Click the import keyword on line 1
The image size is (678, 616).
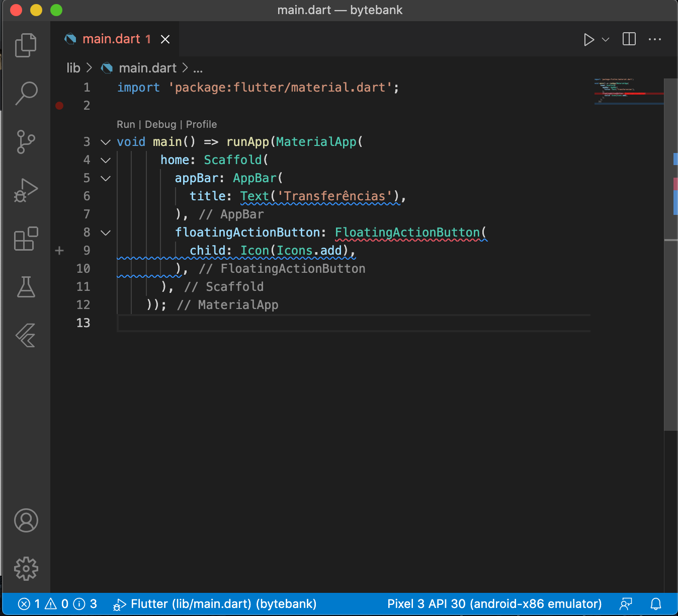pyautogui.click(x=138, y=88)
